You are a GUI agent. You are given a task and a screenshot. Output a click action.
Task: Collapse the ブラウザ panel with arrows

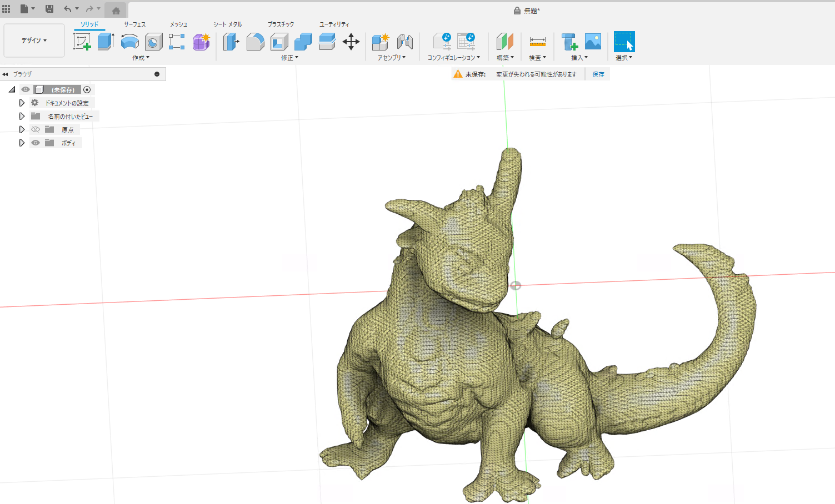coord(5,74)
